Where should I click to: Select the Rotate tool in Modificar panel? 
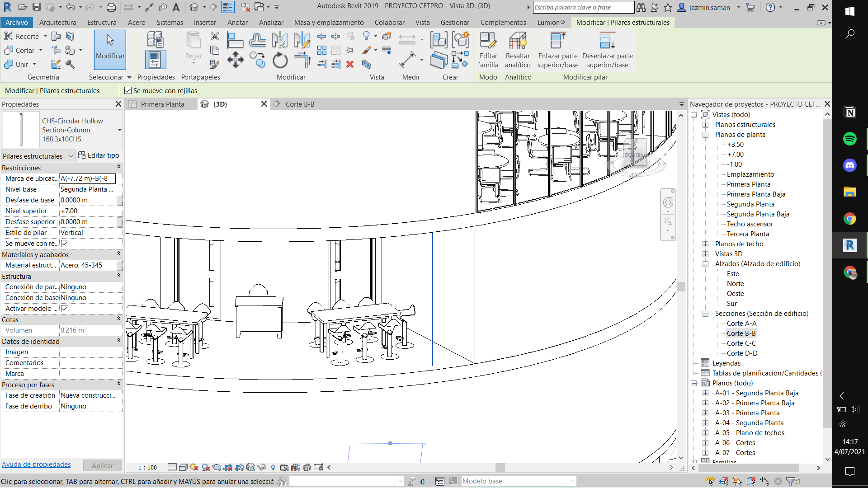pyautogui.click(x=280, y=60)
